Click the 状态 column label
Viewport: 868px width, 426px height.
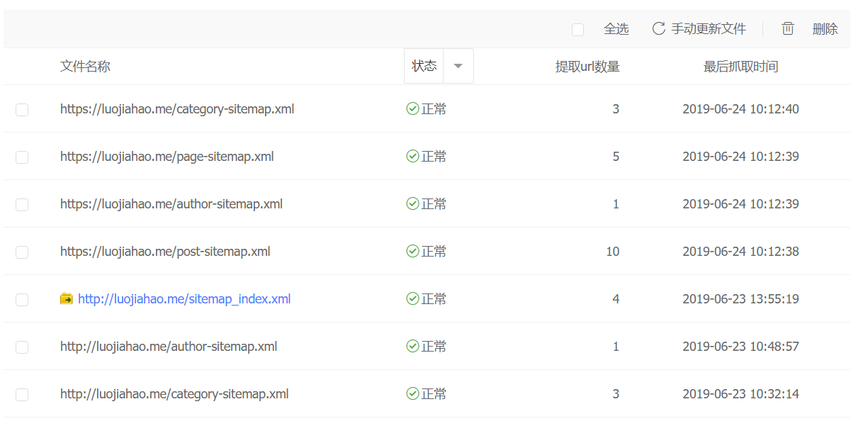point(424,66)
